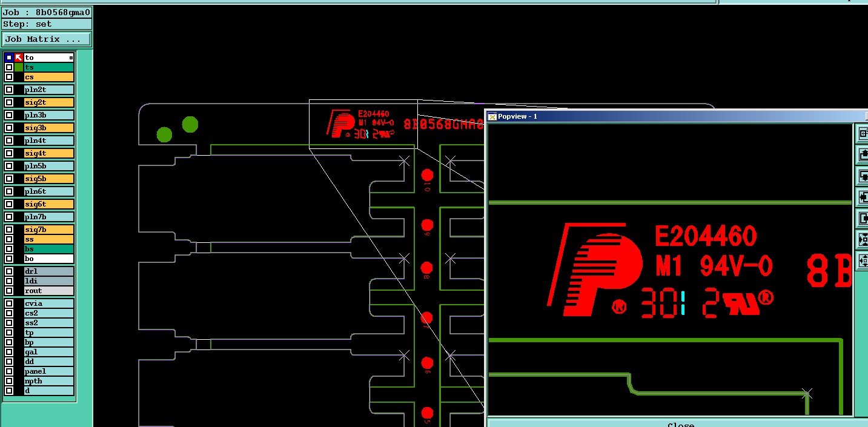Click the red arrow active-layer icon on 'to' row
This screenshot has height=427, width=868.
[19, 58]
